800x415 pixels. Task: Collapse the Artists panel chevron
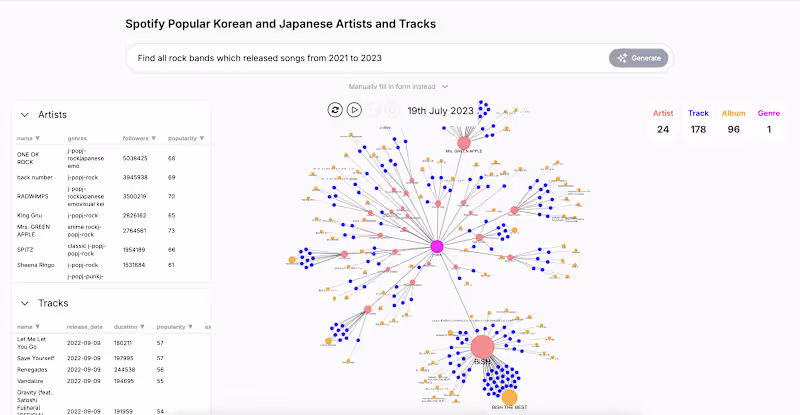tap(24, 115)
